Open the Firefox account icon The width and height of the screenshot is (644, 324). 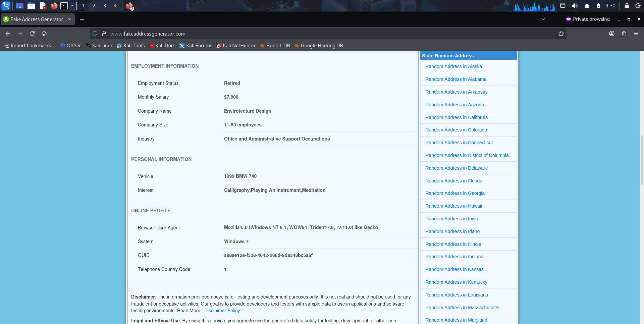pyautogui.click(x=612, y=34)
